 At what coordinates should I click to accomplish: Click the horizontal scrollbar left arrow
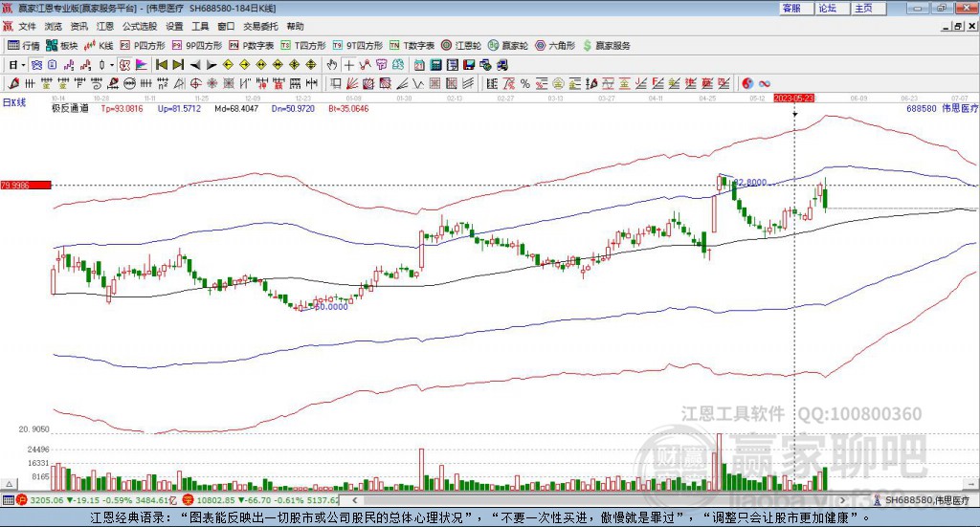355,500
